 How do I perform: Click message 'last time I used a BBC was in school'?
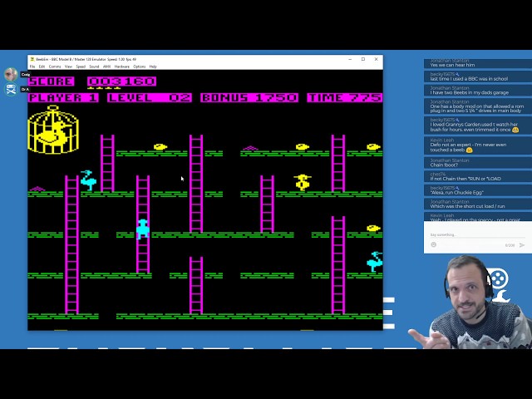[x=478, y=76]
